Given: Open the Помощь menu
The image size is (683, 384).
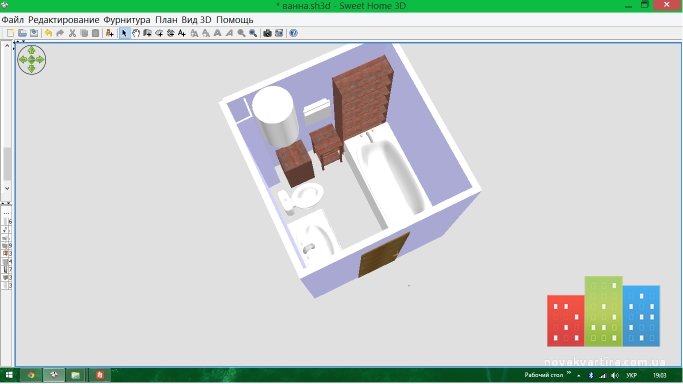Looking at the screenshot, I should 235,20.
